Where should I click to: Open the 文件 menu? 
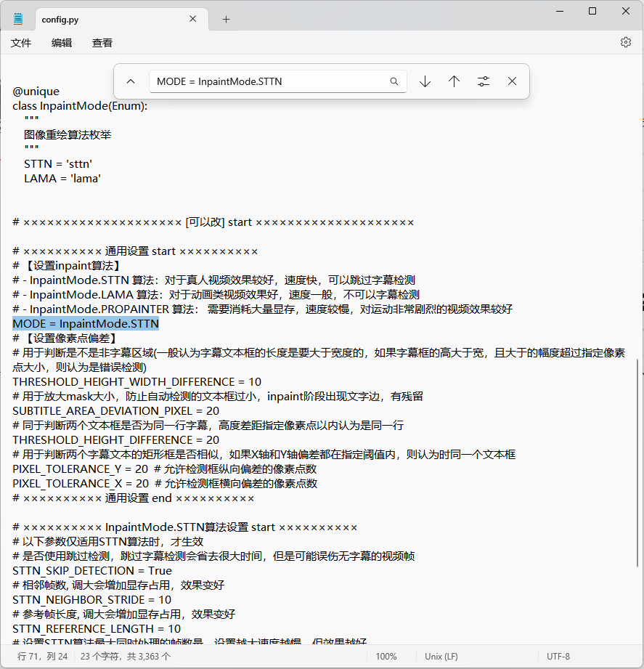pyautogui.click(x=21, y=43)
